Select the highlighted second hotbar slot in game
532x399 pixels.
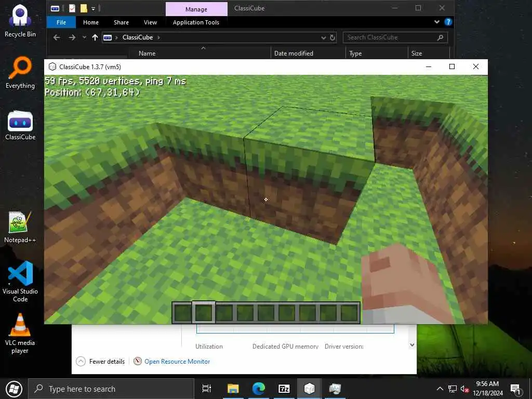pyautogui.click(x=204, y=312)
